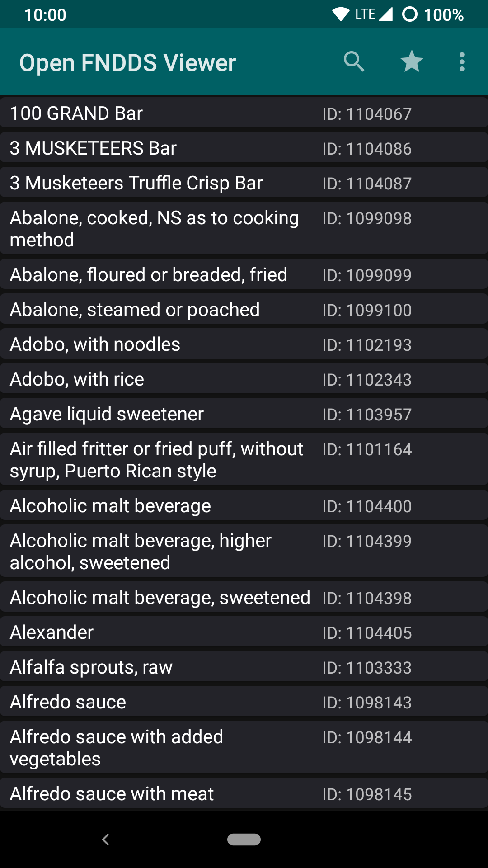The height and width of the screenshot is (868, 488).
Task: Open Alfredo sauce with added vegetables
Action: click(244, 748)
